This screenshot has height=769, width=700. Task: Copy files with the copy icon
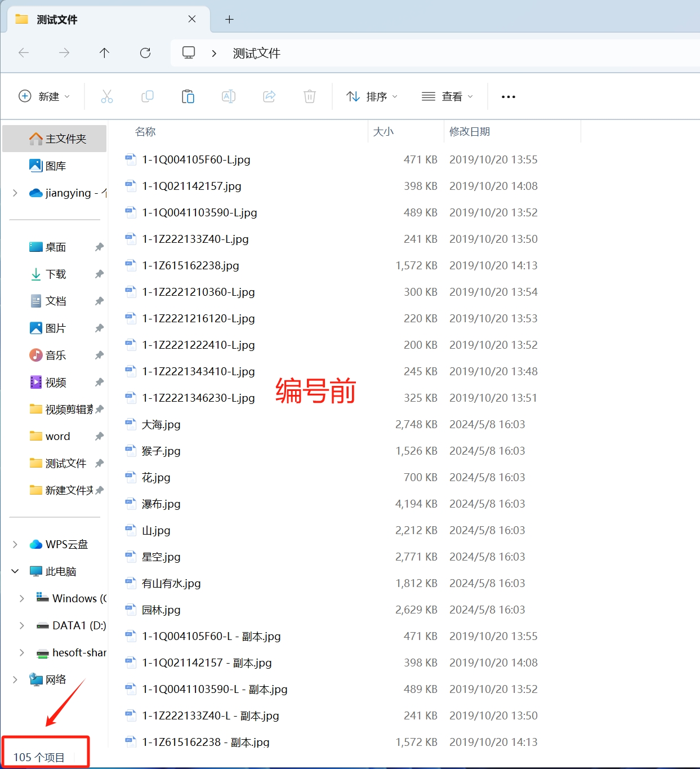click(x=147, y=96)
